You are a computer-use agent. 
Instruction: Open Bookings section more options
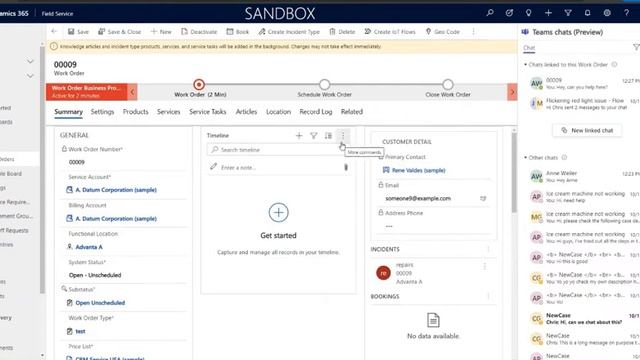click(x=488, y=296)
